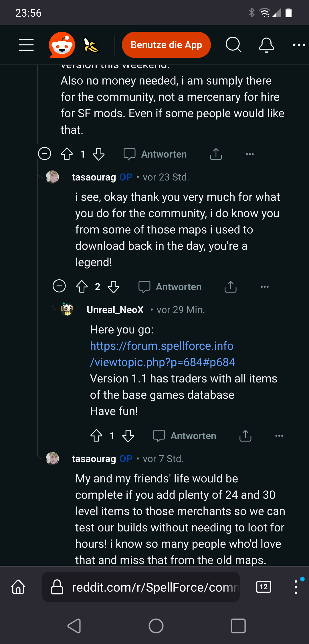Show the 12 open browser tabs

(x=264, y=587)
